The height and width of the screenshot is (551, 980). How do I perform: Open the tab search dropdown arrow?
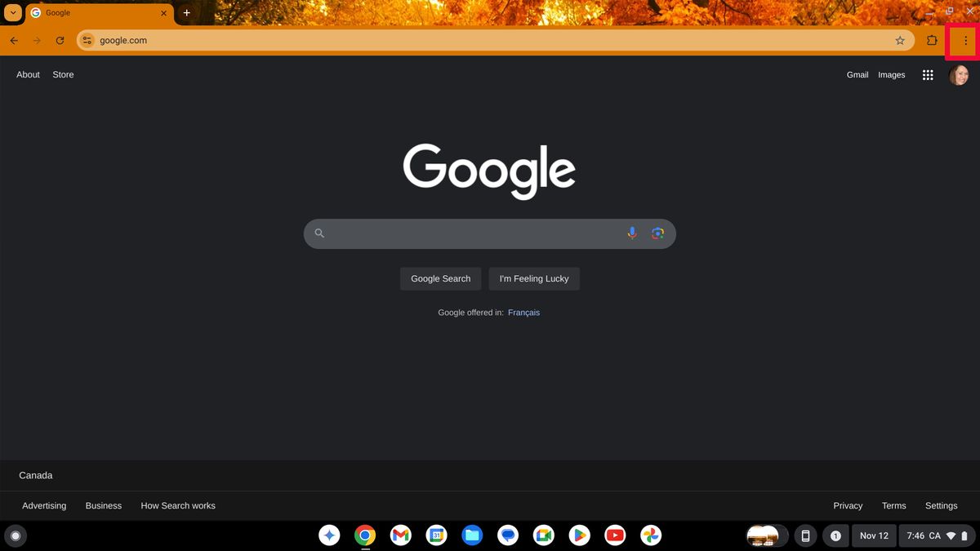12,12
